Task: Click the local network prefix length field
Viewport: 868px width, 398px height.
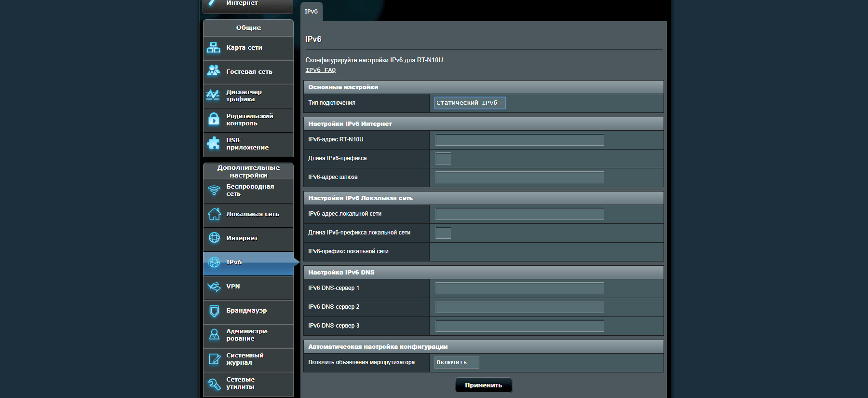Action: (x=443, y=233)
